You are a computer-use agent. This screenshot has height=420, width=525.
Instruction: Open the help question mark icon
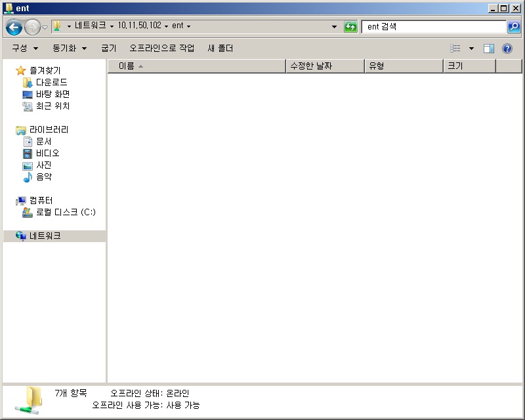507,49
